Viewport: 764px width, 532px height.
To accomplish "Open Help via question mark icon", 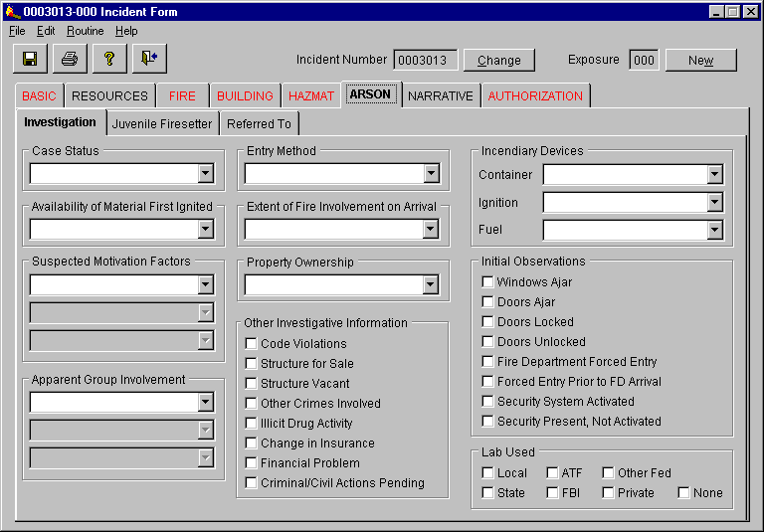I will (x=109, y=59).
